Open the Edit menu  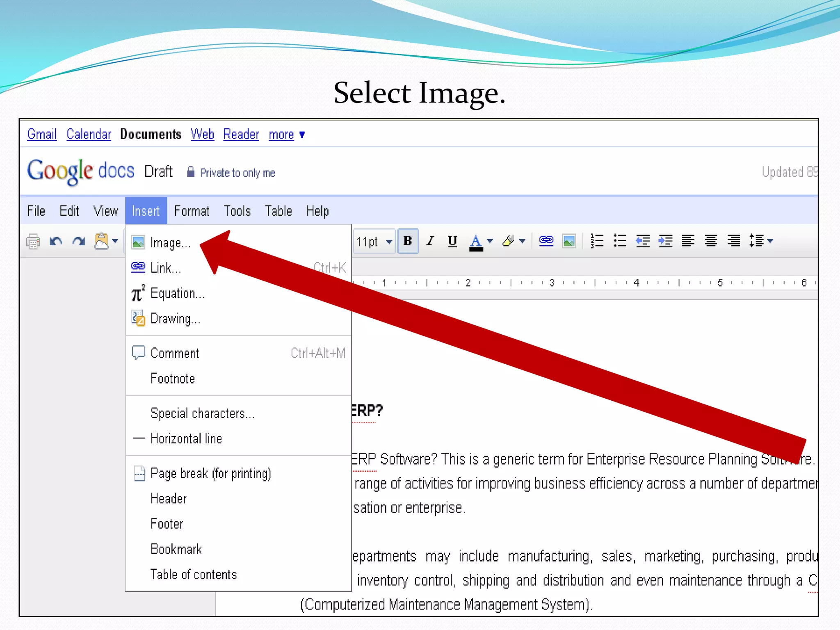tap(69, 211)
